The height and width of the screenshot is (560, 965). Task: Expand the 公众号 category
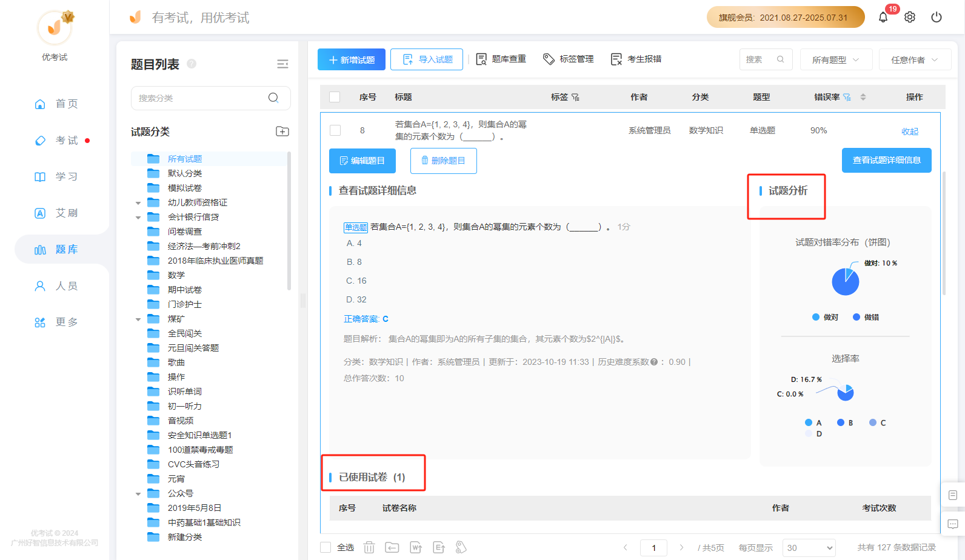pyautogui.click(x=138, y=494)
